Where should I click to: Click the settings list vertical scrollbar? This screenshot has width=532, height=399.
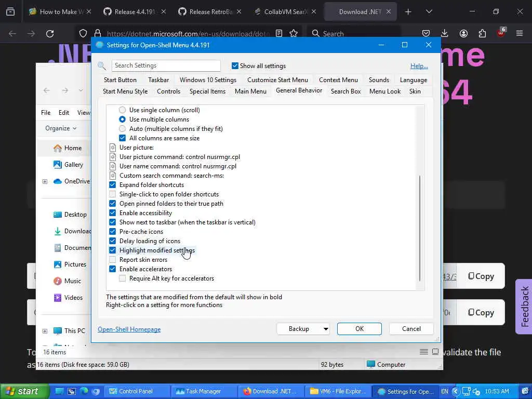click(x=420, y=229)
